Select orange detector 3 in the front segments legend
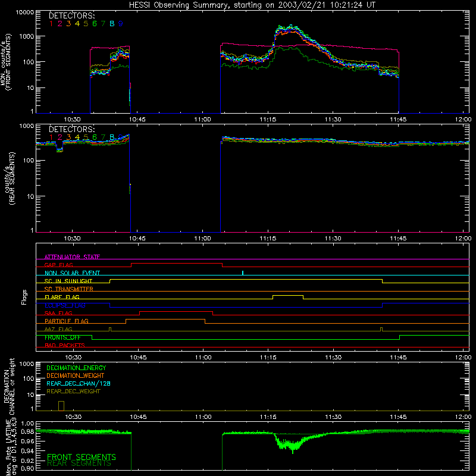Screen dimensions: 476x476 tap(68, 24)
